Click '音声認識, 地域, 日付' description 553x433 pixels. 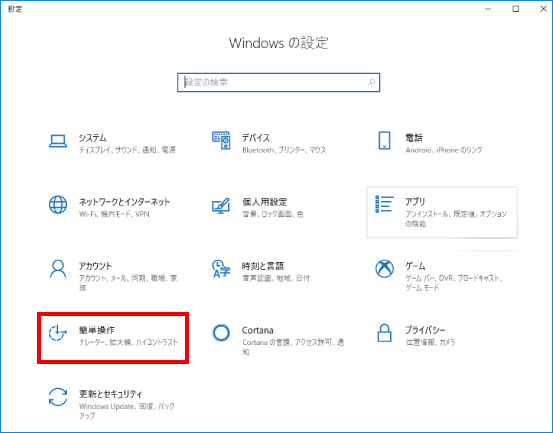(x=276, y=278)
